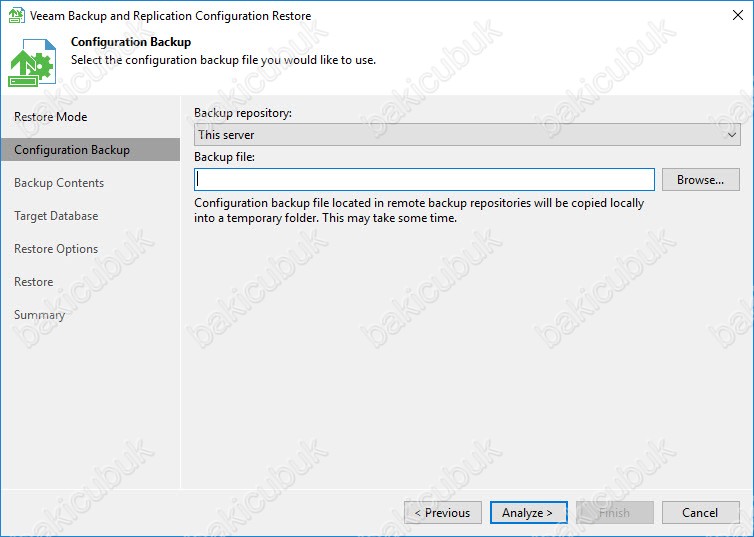Click the Analyze > button

pos(528,513)
